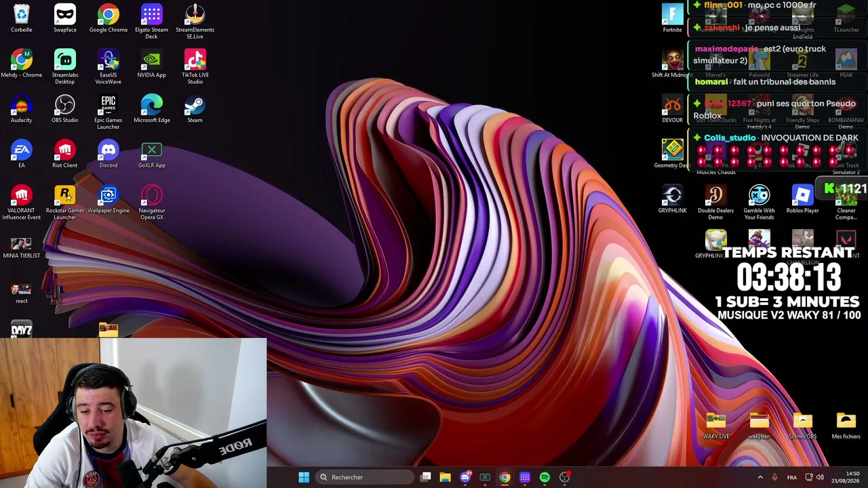The width and height of the screenshot is (868, 488).
Task: Launch TikTok LIVE Studio
Action: [x=195, y=67]
